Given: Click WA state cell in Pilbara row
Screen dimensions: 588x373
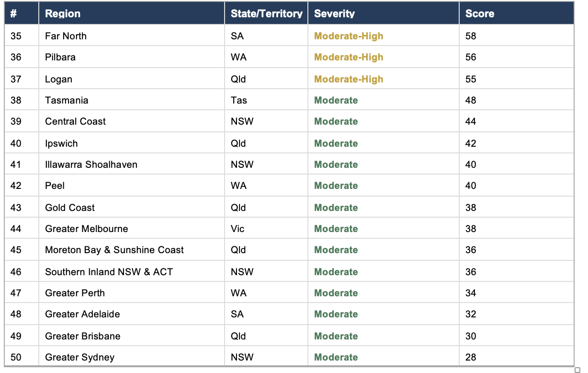Looking at the screenshot, I should pos(266,57).
